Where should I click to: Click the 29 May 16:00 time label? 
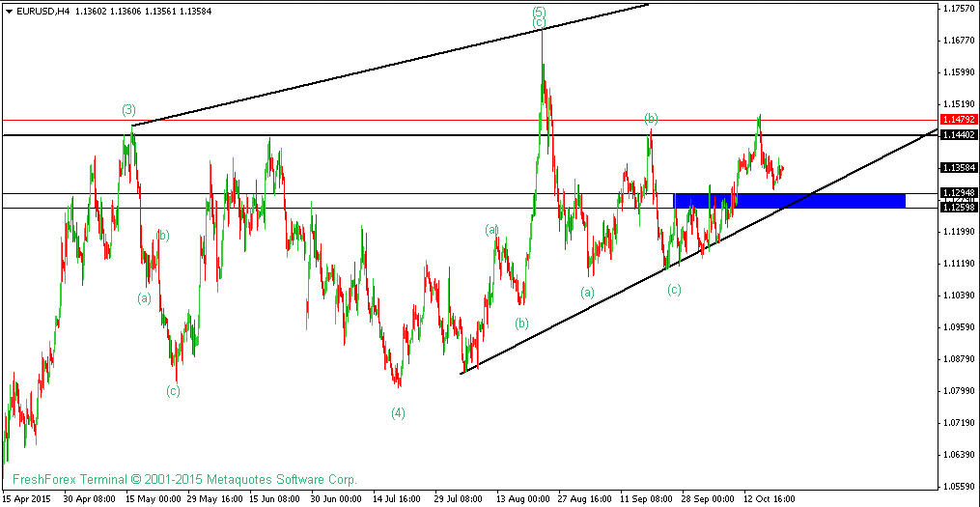click(214, 499)
